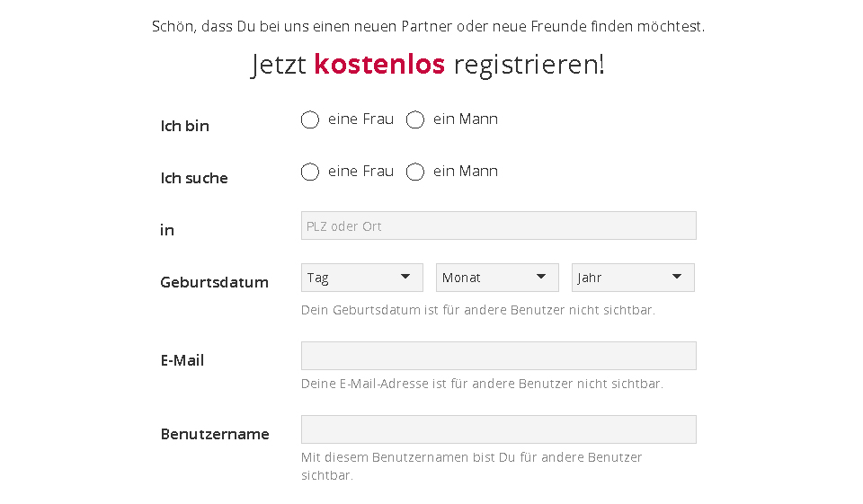Screen dimensions: 863x504
Task: Choose 'ein Mann' under 'Ich suche'
Action: [x=415, y=172]
